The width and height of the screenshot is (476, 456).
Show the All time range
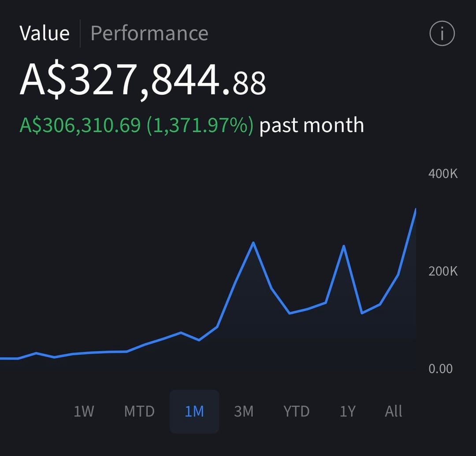coord(393,412)
